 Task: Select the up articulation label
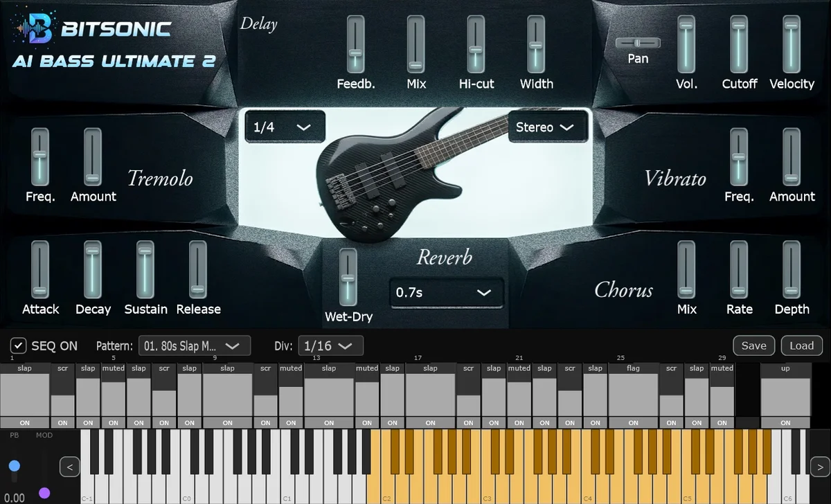(785, 368)
